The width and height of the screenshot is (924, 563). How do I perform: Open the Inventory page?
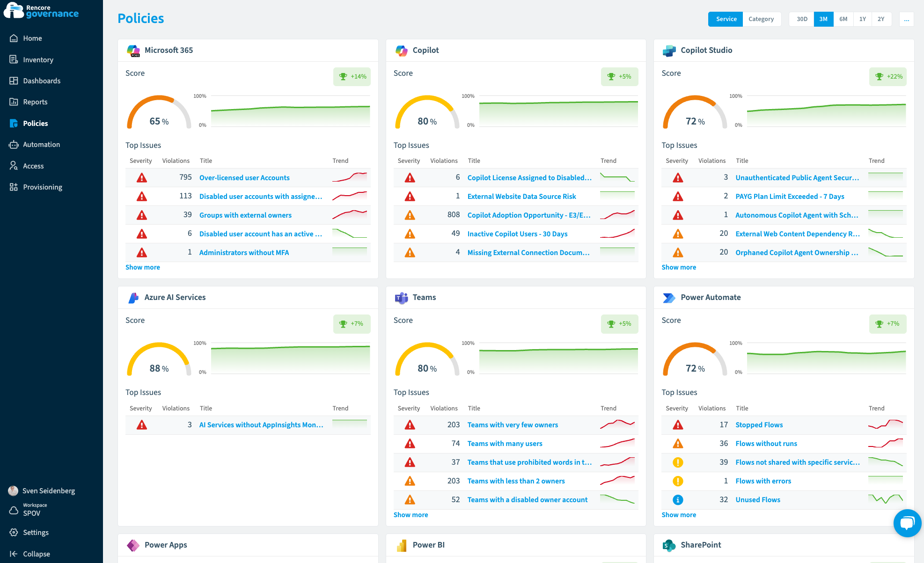pos(38,59)
